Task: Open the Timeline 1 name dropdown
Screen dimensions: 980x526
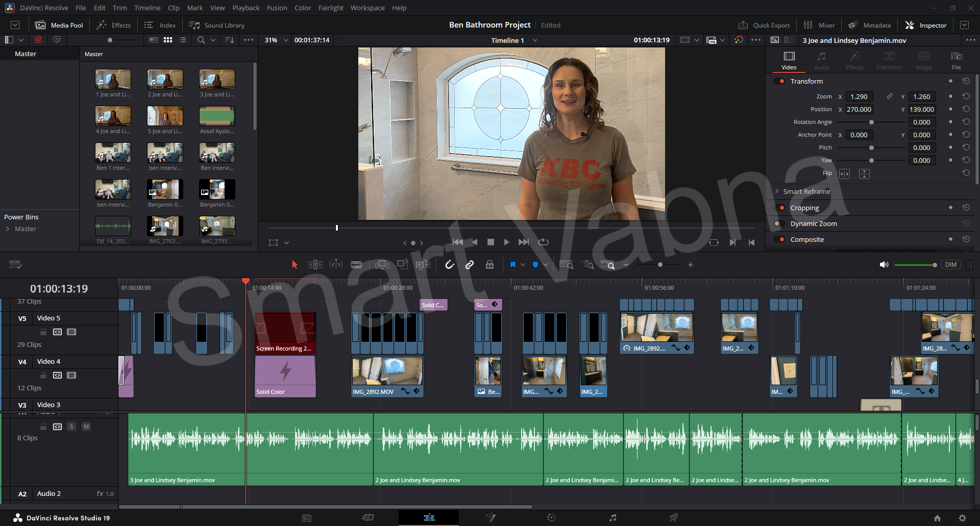Action: click(x=535, y=40)
